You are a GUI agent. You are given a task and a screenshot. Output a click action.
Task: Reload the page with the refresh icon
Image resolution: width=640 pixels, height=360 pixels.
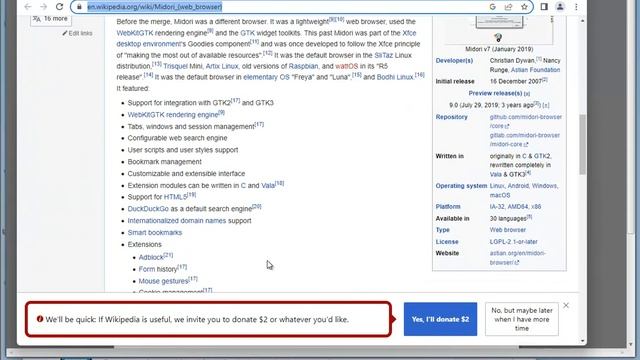pyautogui.click(x=60, y=7)
